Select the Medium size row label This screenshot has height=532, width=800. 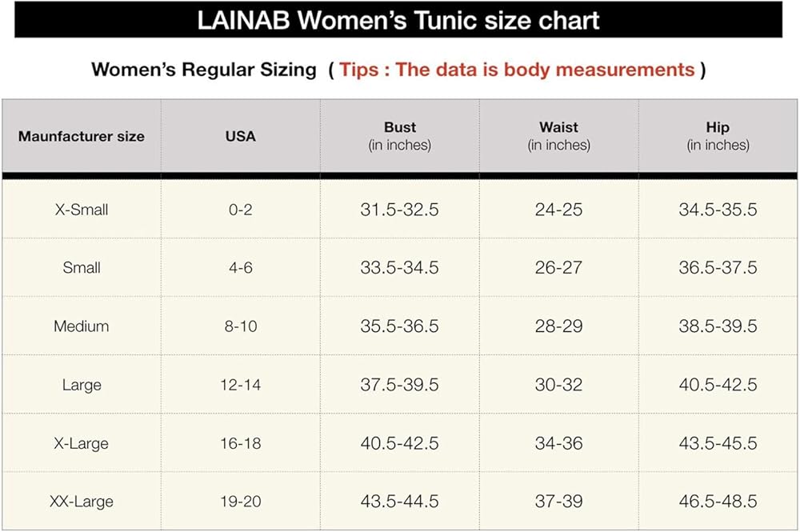(x=82, y=326)
